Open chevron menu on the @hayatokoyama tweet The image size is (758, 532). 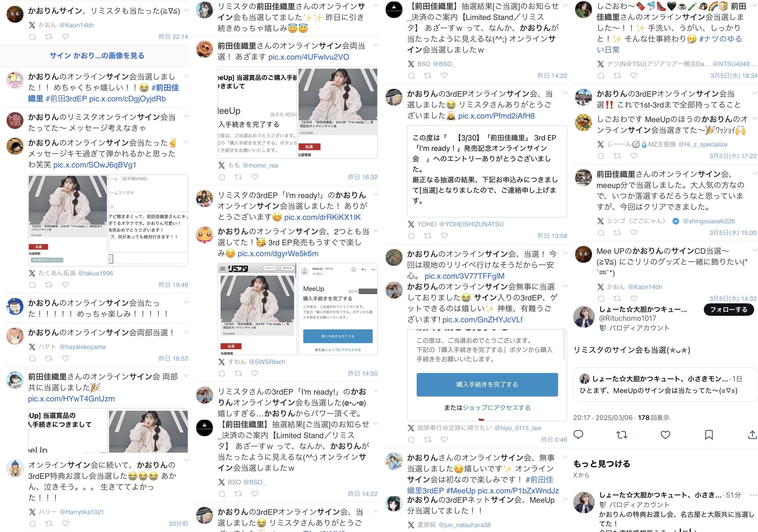click(x=186, y=332)
